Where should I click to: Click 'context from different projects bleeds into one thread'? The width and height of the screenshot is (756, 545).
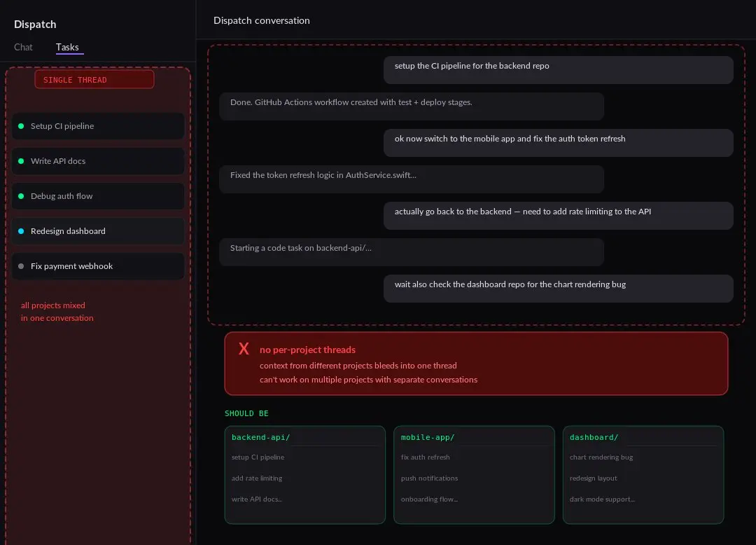click(x=358, y=366)
